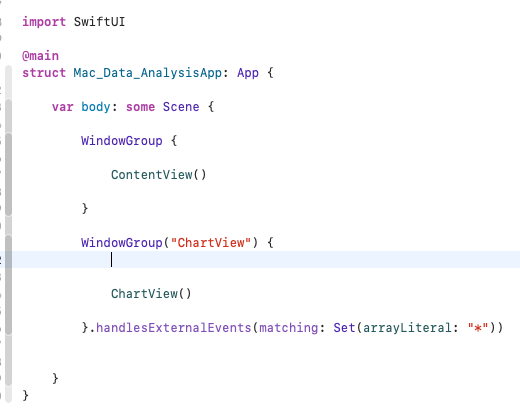Screen dimensions: 520x419
Task: Click the "*" string literal
Action: [x=478, y=328]
